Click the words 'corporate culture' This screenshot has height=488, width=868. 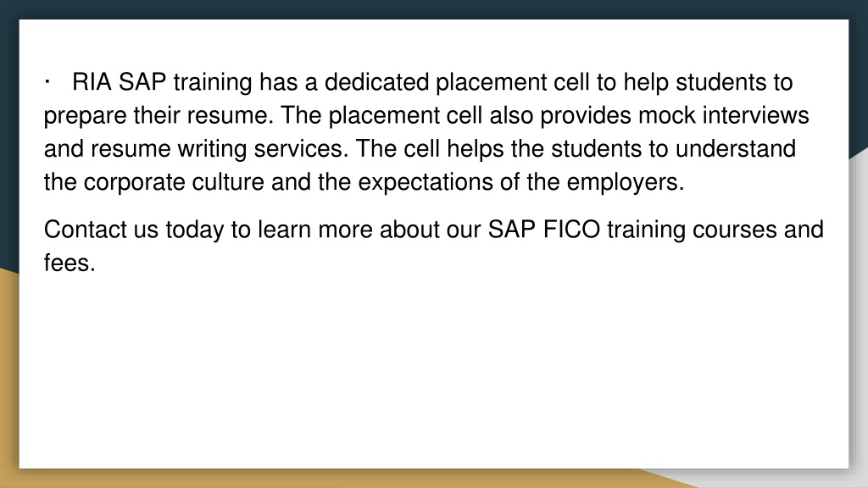[174, 182]
